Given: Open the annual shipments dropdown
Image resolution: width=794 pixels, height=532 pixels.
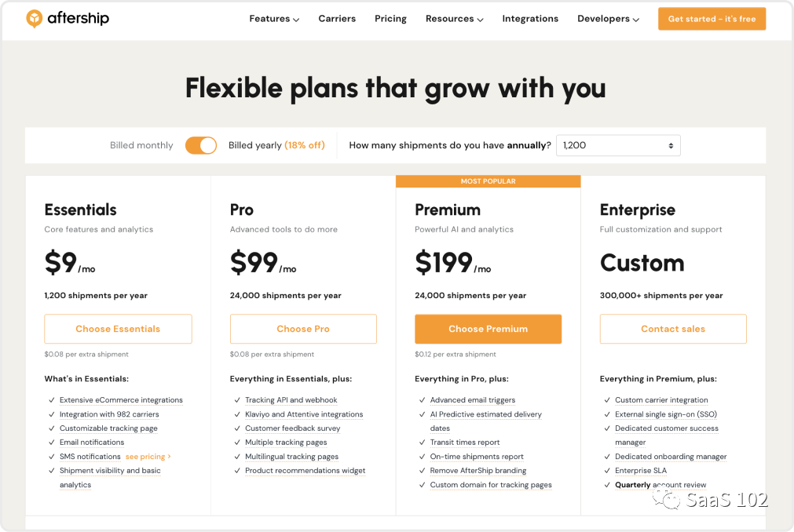Looking at the screenshot, I should pyautogui.click(x=618, y=145).
